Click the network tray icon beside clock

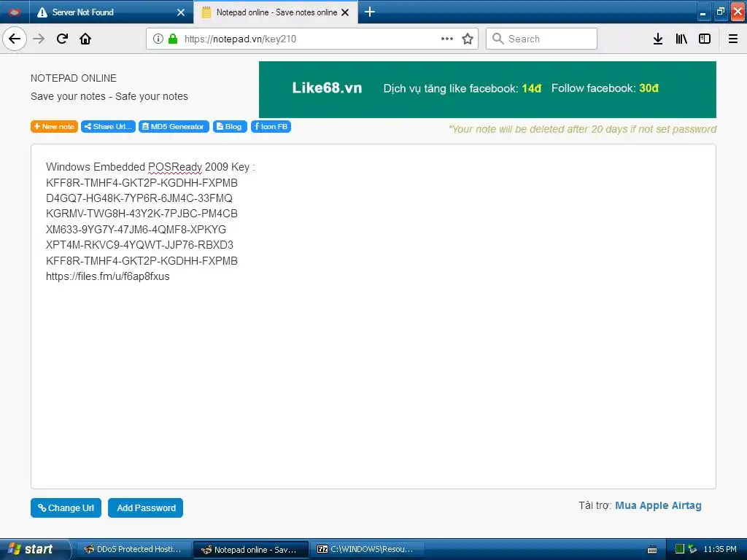point(692,549)
